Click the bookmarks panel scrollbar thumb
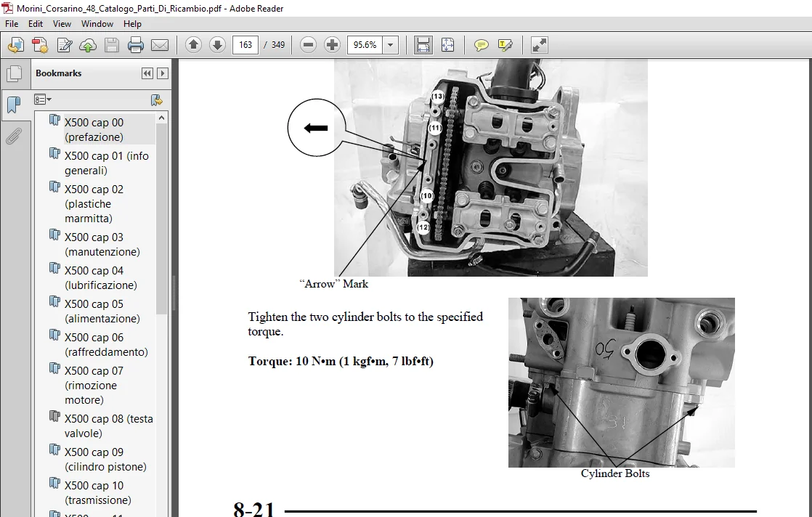Viewport: 812px width, 517px height. (161, 219)
